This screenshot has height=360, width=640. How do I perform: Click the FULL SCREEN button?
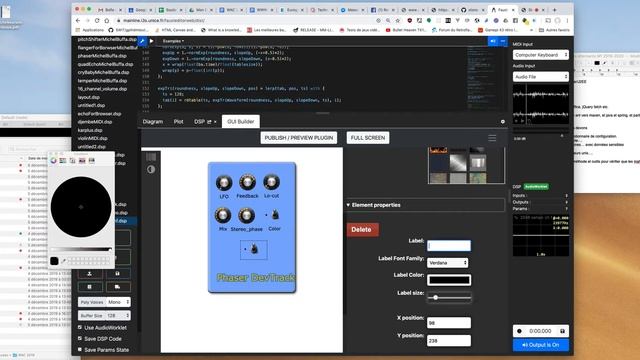[x=368, y=138]
